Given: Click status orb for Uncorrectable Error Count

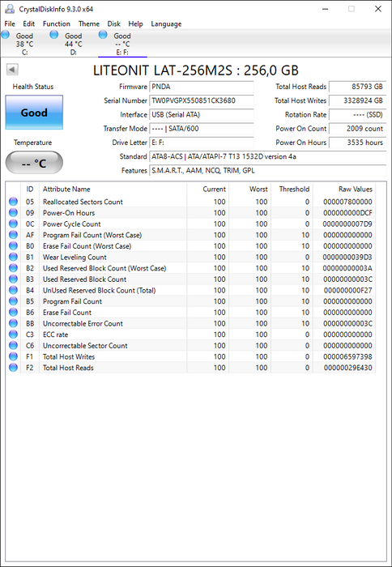Looking at the screenshot, I should coord(14,323).
